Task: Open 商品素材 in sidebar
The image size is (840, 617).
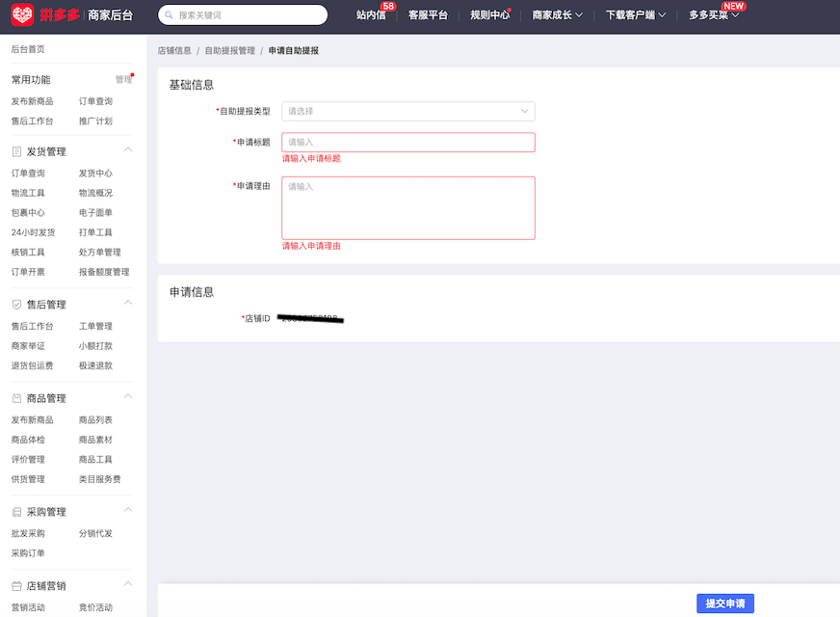Action: (x=95, y=441)
